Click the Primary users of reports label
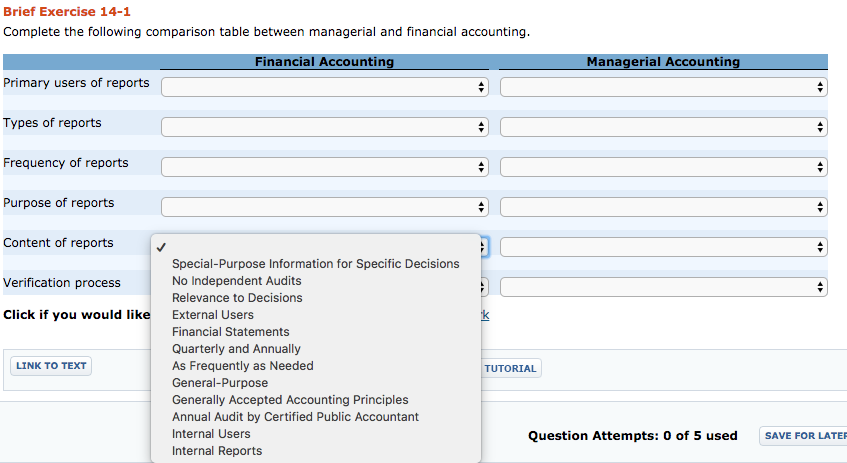Image resolution: width=847 pixels, height=463 pixels. pos(76,83)
